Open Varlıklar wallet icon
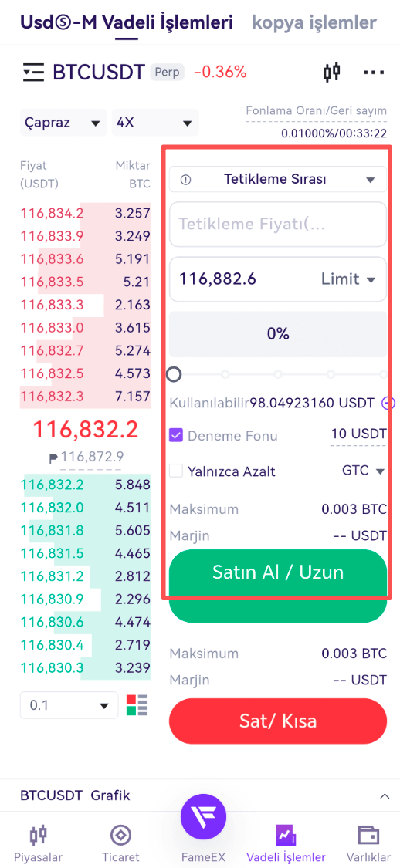 (368, 844)
